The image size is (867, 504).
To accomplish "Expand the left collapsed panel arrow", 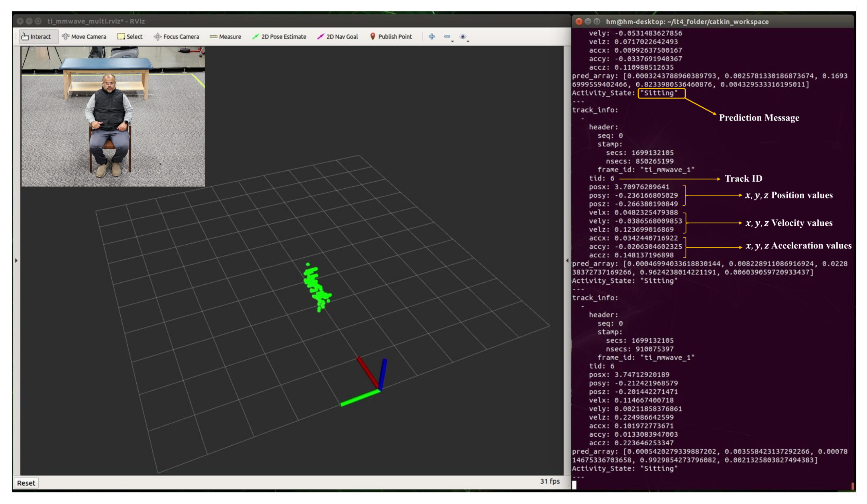I will (16, 261).
